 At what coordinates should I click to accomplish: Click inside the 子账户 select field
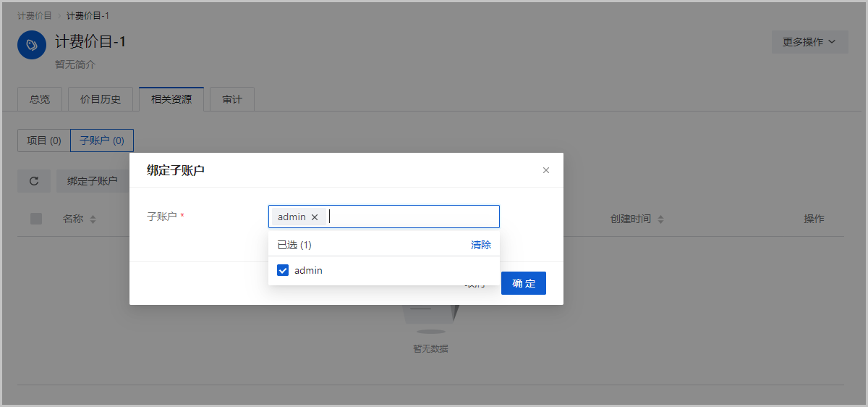click(x=412, y=217)
